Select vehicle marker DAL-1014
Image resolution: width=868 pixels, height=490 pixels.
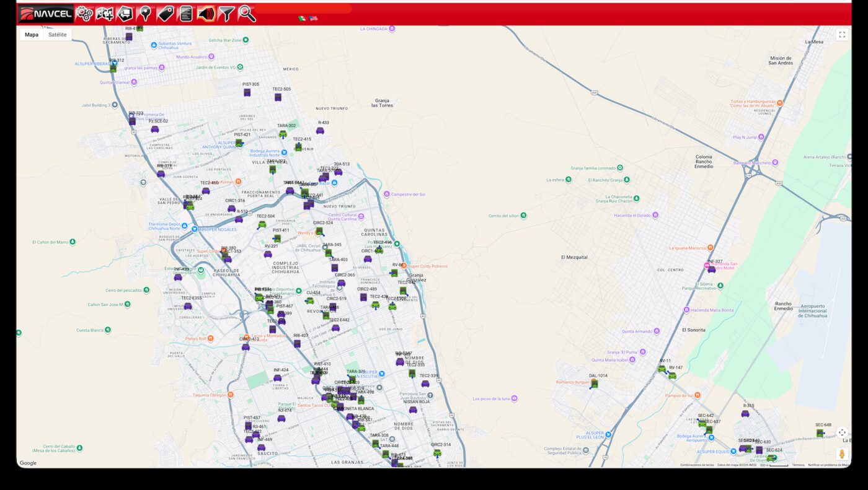point(595,384)
